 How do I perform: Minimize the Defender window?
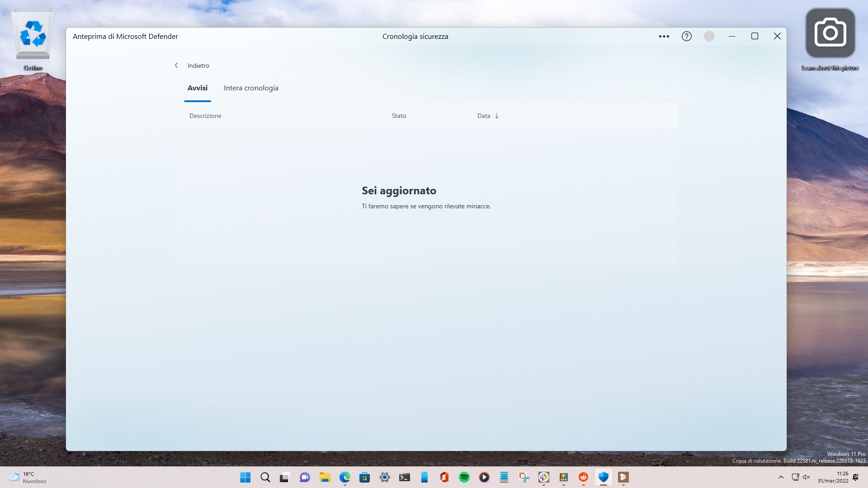tap(732, 36)
